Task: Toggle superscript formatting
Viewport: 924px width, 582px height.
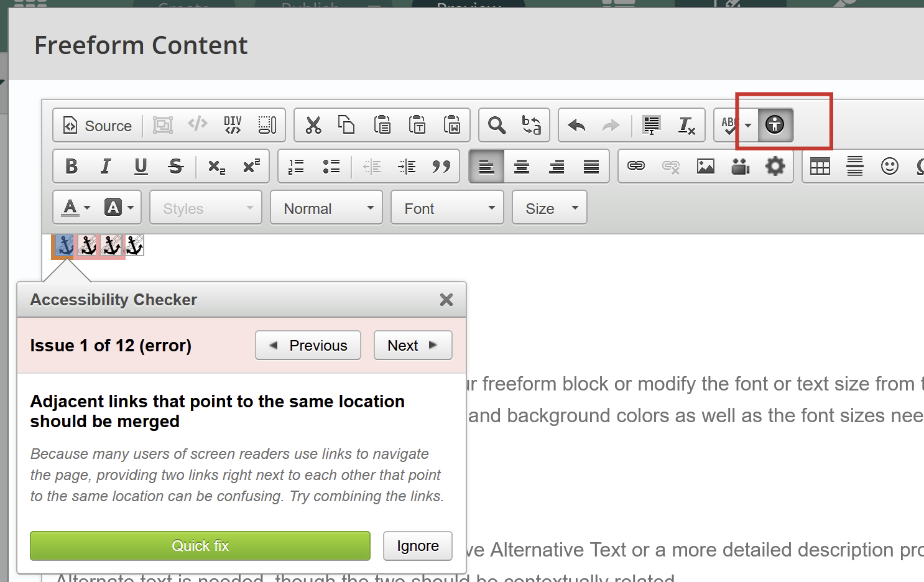Action: click(x=251, y=166)
